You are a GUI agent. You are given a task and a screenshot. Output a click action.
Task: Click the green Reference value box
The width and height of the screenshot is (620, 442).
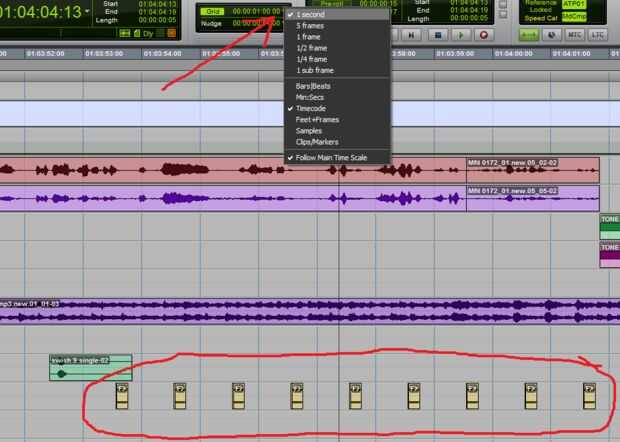pos(574,4)
